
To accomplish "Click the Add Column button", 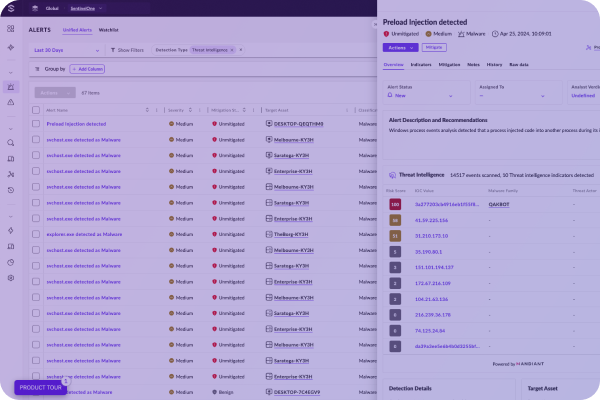I will coord(86,69).
